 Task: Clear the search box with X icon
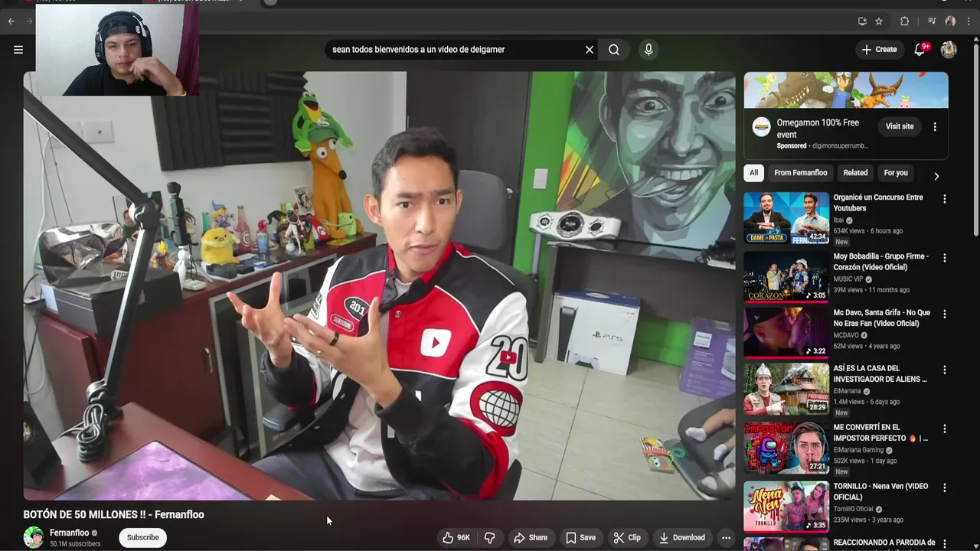590,50
